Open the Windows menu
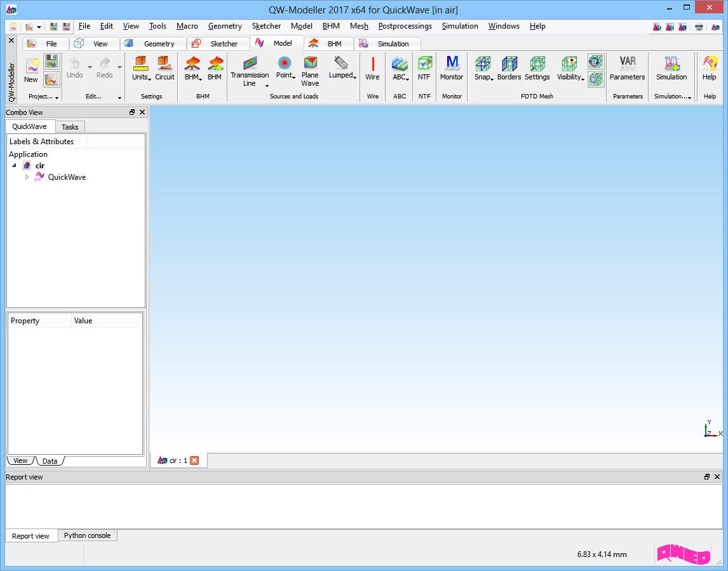 [x=503, y=26]
